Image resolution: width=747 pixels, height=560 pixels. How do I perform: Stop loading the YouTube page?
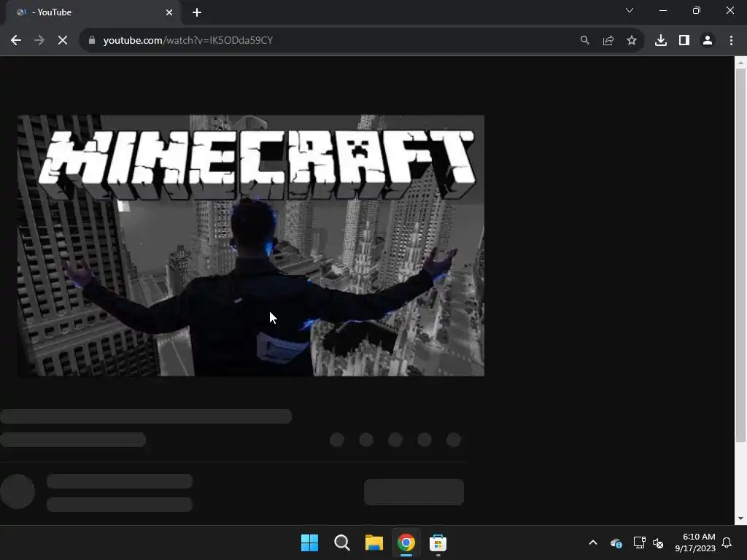pos(63,41)
